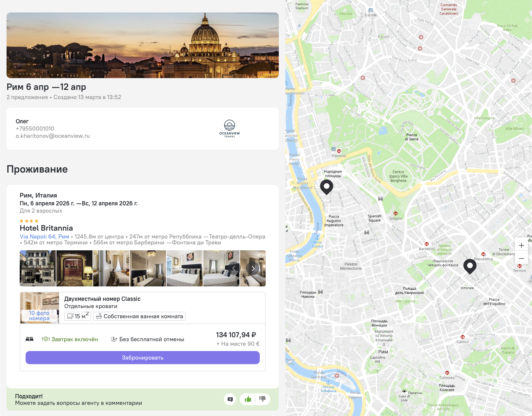Click the Забронировать booking button
This screenshot has height=416, width=532.
[x=143, y=358]
